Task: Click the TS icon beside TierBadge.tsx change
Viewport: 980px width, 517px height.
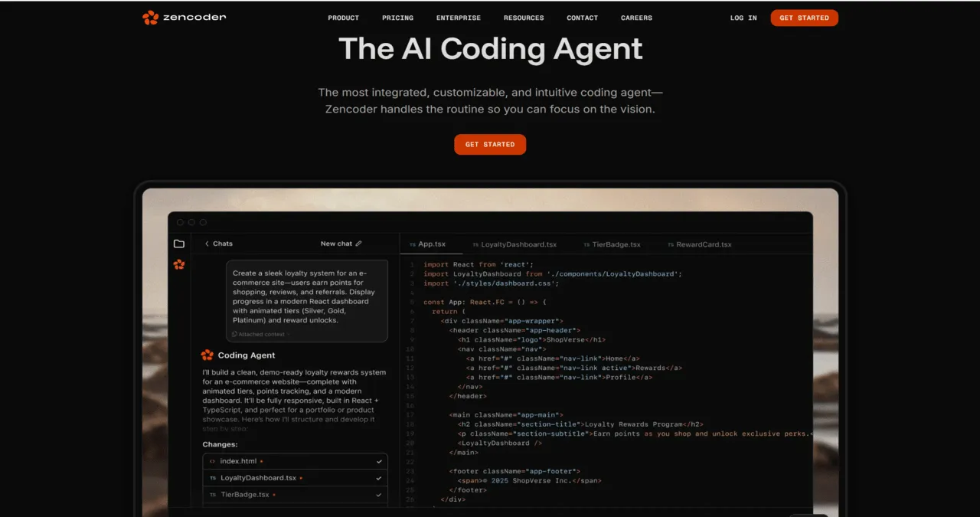Action: pos(213,494)
